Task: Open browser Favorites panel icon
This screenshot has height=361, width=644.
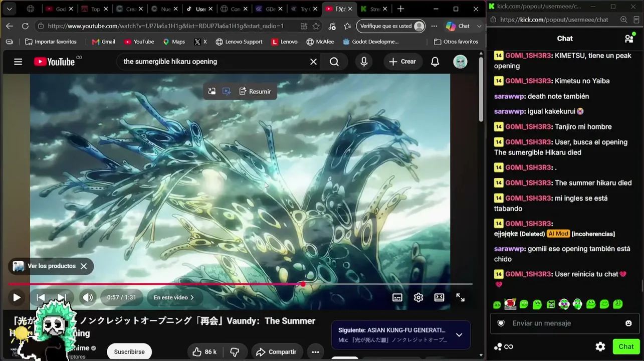Action: [x=347, y=26]
